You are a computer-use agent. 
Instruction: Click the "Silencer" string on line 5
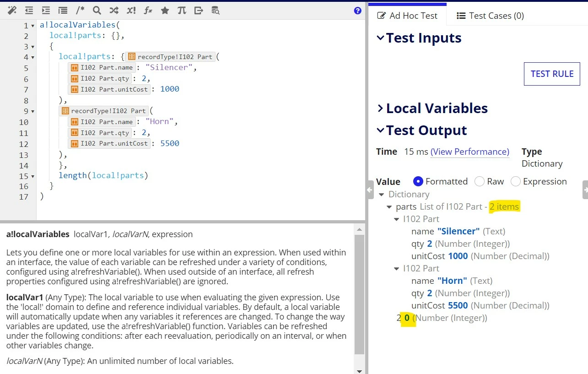pos(169,67)
